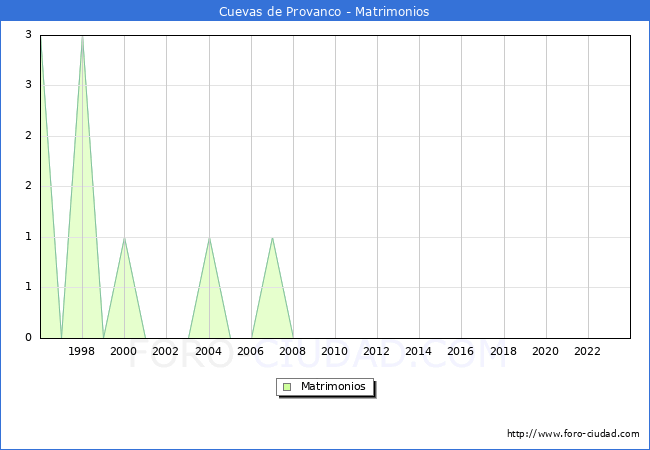Click the 2018 x-axis label
This screenshot has height=450, width=650.
[x=503, y=352]
